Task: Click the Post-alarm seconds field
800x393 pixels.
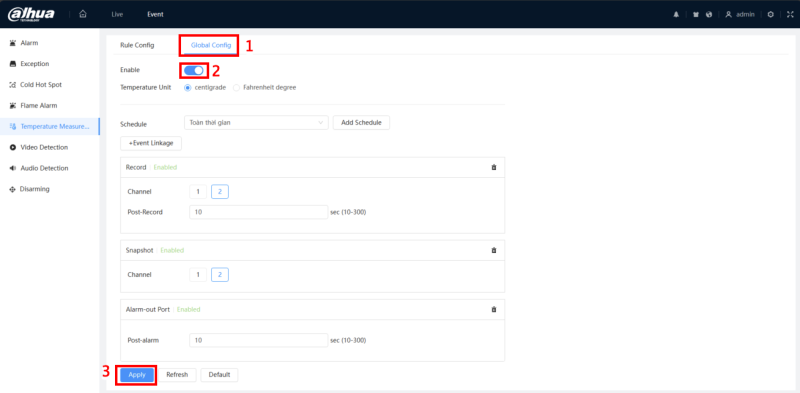Action: [258, 340]
